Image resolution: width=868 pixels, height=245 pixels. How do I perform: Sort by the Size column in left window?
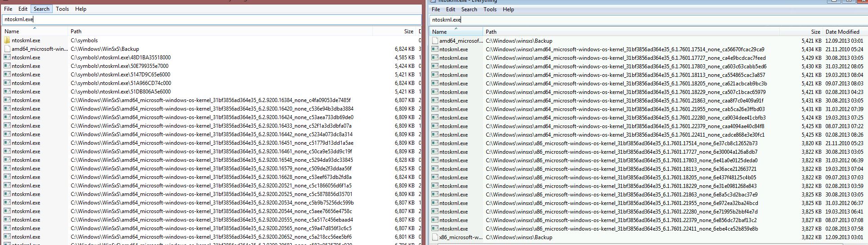tap(394, 31)
